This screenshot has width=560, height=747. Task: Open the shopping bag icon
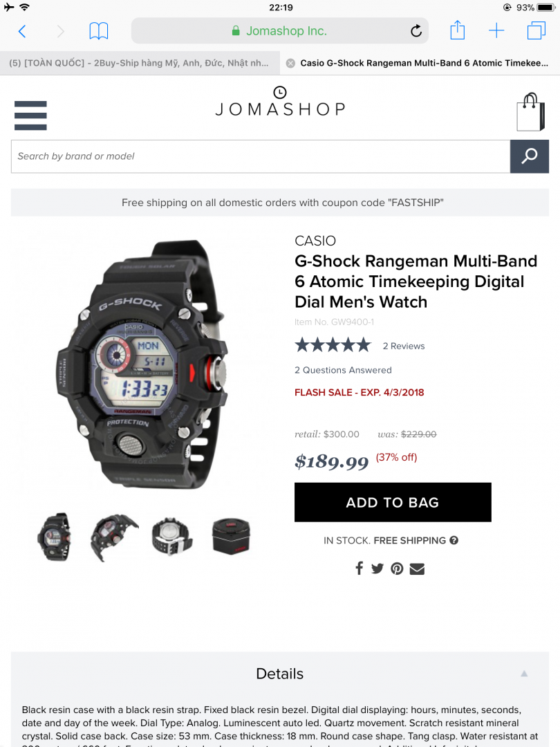point(530,112)
